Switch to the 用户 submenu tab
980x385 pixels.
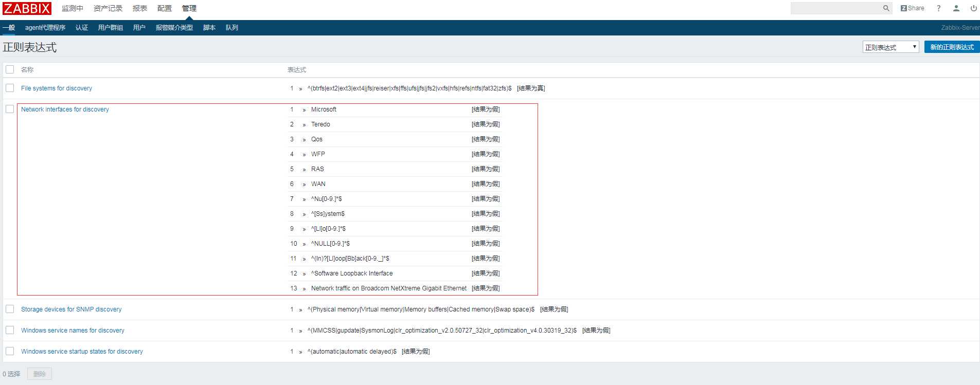point(139,28)
